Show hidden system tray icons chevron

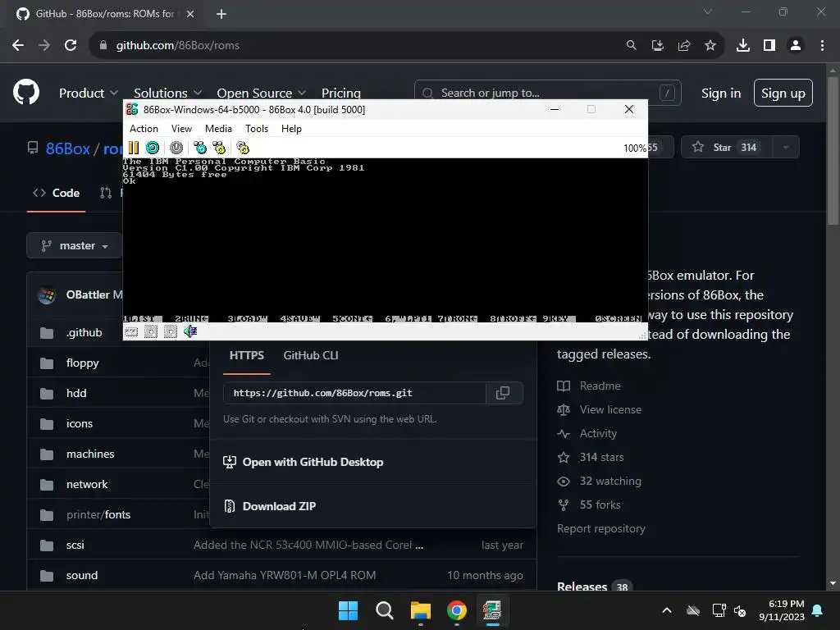667,610
